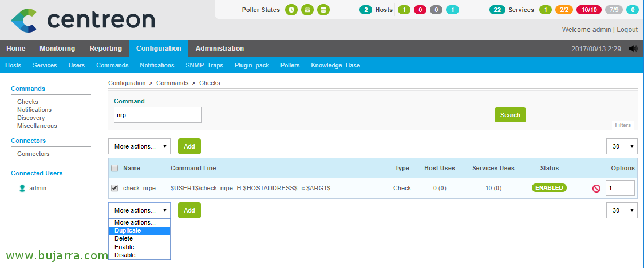Open the Hosts submenu
Screen dimensions: 644x268
(x=13, y=65)
